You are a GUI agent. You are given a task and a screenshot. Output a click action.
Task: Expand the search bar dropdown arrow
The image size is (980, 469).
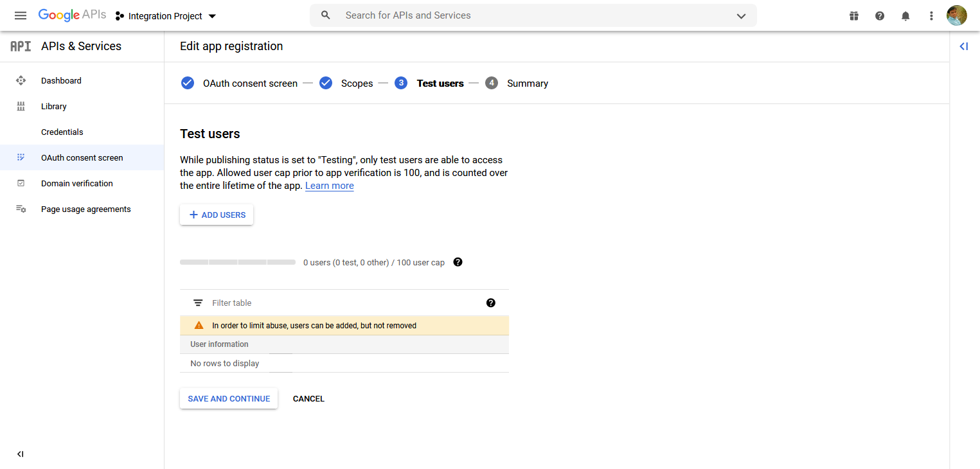[x=741, y=16]
